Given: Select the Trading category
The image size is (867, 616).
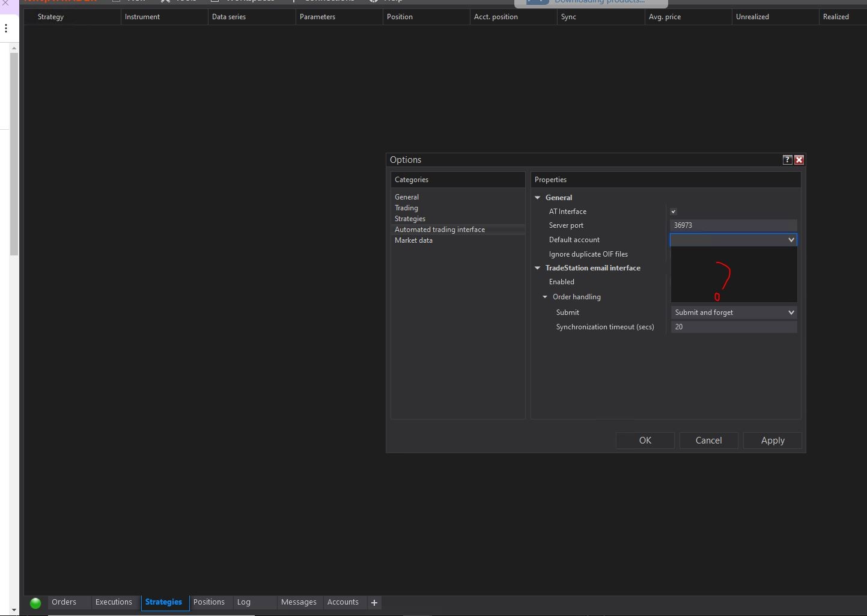Looking at the screenshot, I should pyautogui.click(x=406, y=208).
